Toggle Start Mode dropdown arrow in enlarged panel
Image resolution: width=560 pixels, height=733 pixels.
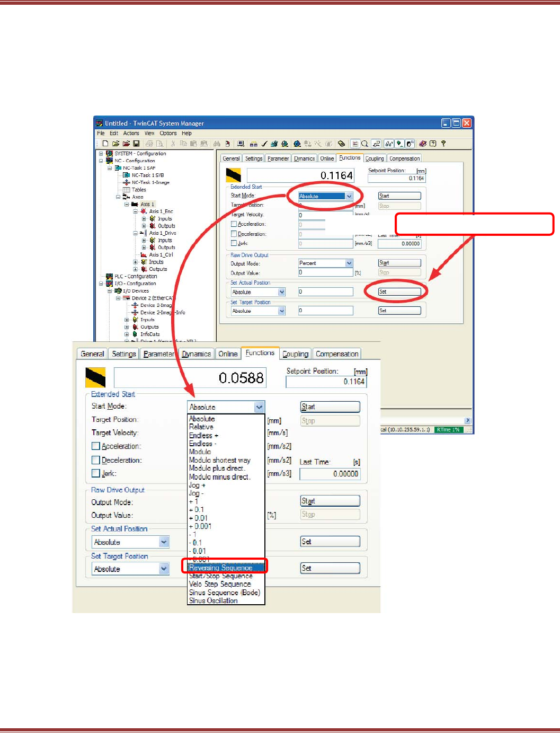[x=259, y=407]
